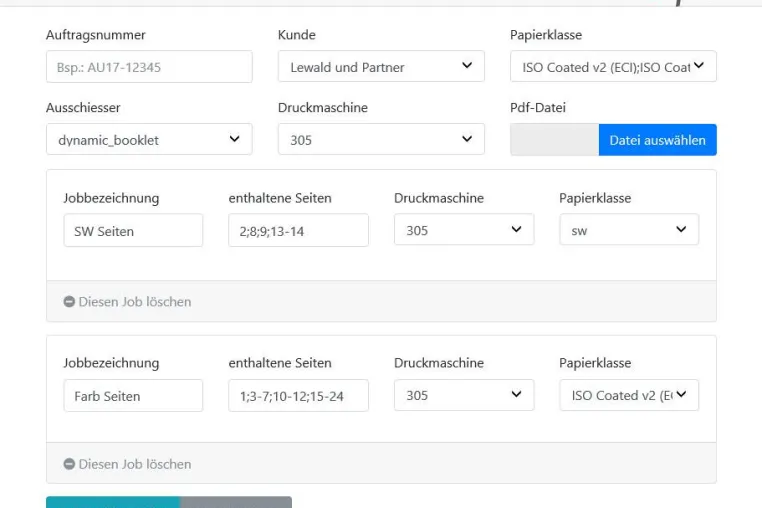Open Druckmaschine dropdown in Farb Seiten job
This screenshot has width=762, height=508.
[x=464, y=395]
